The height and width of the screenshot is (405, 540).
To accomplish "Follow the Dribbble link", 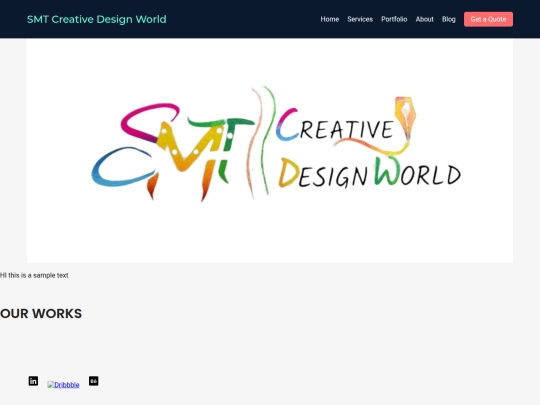I will (x=63, y=385).
